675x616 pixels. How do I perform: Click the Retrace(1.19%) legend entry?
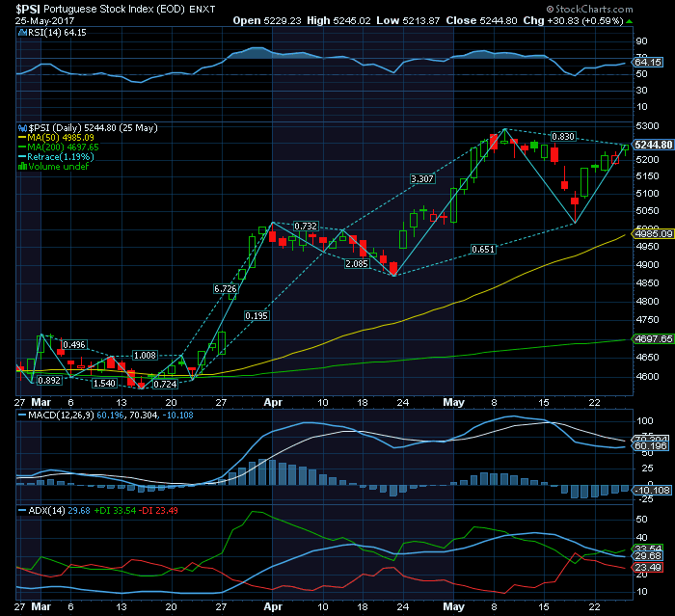tap(60, 157)
